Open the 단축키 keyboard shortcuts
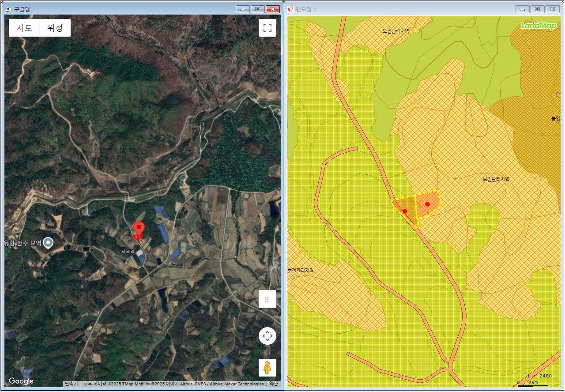 point(71,384)
